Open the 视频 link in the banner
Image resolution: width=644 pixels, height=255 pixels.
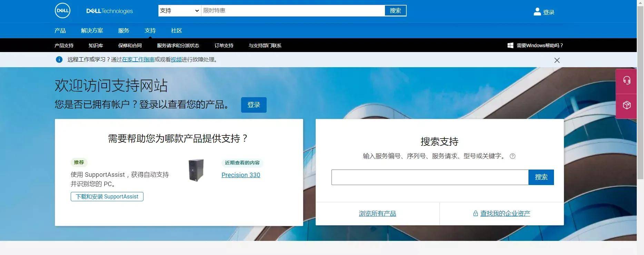(176, 60)
